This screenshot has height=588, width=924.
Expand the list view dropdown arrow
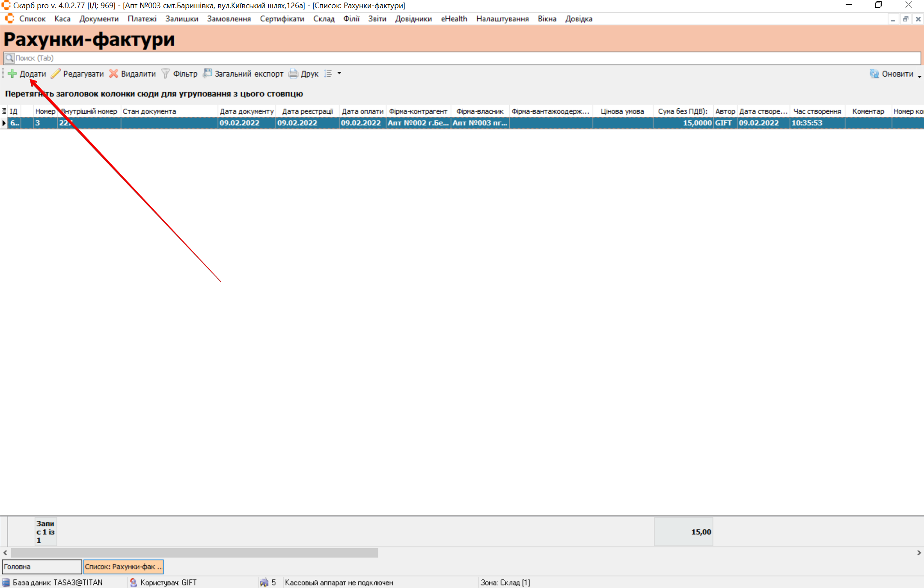click(339, 74)
